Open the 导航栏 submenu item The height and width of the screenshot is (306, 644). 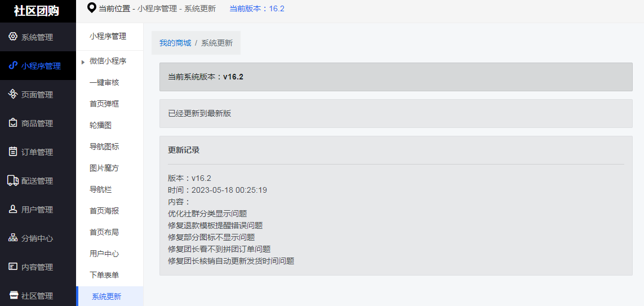101,189
